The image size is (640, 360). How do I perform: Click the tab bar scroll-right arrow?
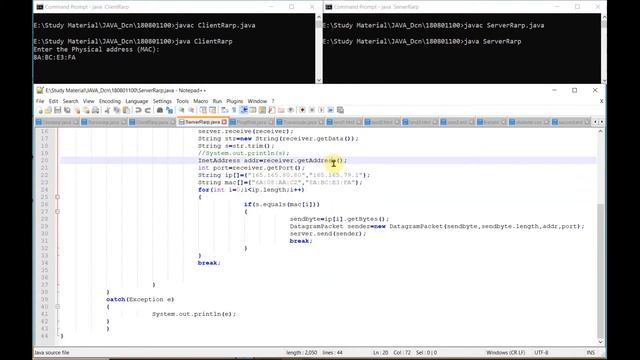pyautogui.click(x=601, y=122)
